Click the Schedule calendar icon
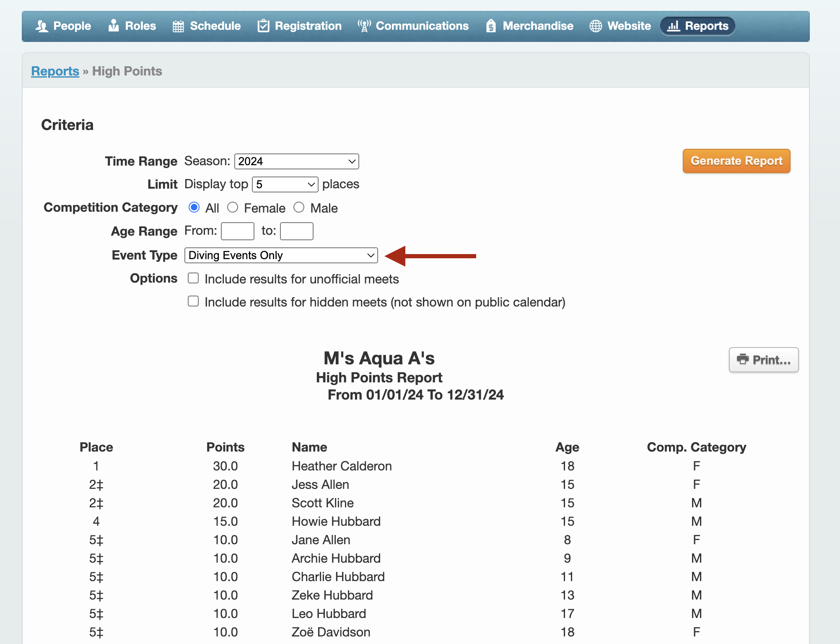Image resolution: width=840 pixels, height=644 pixels. click(x=178, y=26)
